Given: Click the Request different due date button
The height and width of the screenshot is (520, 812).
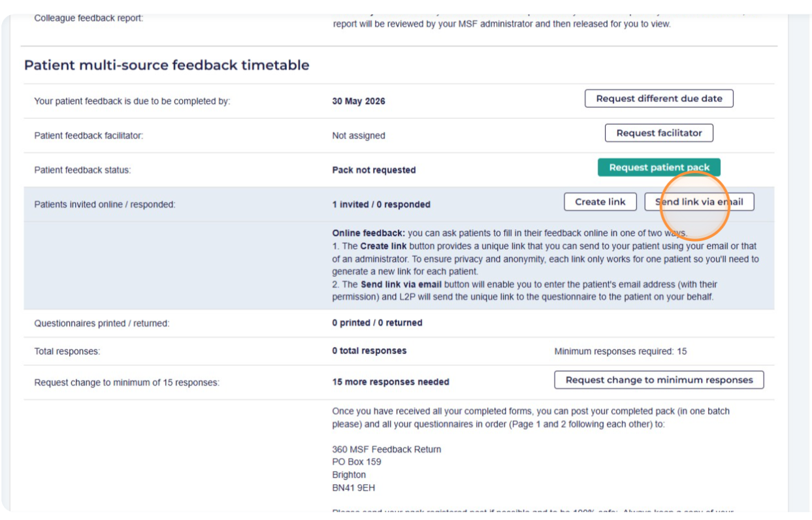Looking at the screenshot, I should 658,99.
